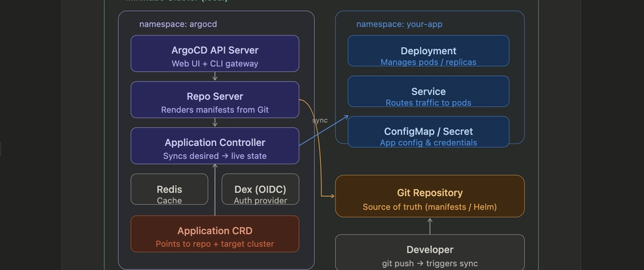
Task: Click 'Renders manifests from Git' text
Action: (215, 110)
